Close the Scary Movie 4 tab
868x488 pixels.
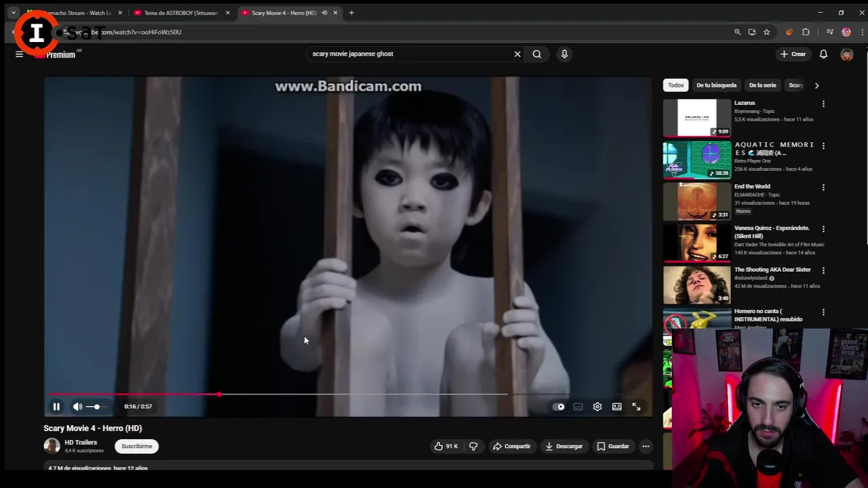click(335, 13)
